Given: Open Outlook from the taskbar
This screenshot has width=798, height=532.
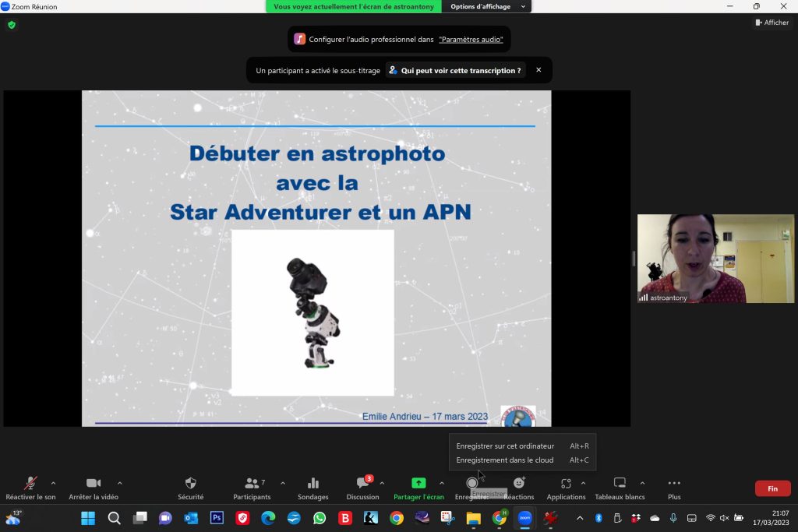Looking at the screenshot, I should click(192, 518).
